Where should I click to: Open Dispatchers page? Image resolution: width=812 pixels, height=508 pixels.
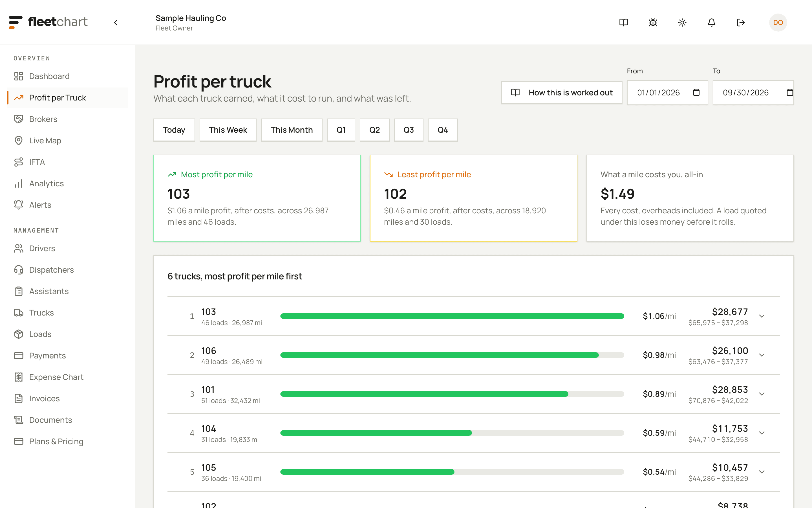tap(67, 270)
